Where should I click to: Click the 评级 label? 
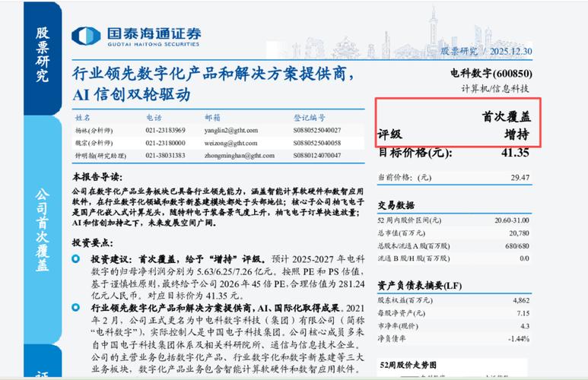(x=390, y=135)
